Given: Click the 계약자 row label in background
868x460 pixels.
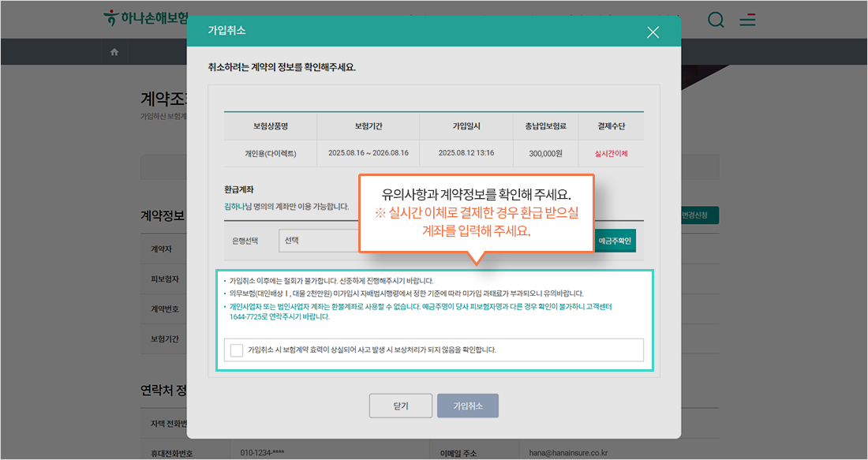Looking at the screenshot, I should coord(161,249).
